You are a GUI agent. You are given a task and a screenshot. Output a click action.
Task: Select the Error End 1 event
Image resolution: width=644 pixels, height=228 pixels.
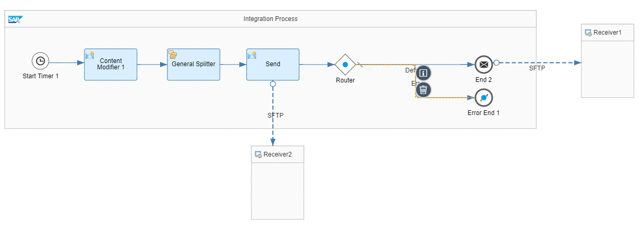click(483, 98)
